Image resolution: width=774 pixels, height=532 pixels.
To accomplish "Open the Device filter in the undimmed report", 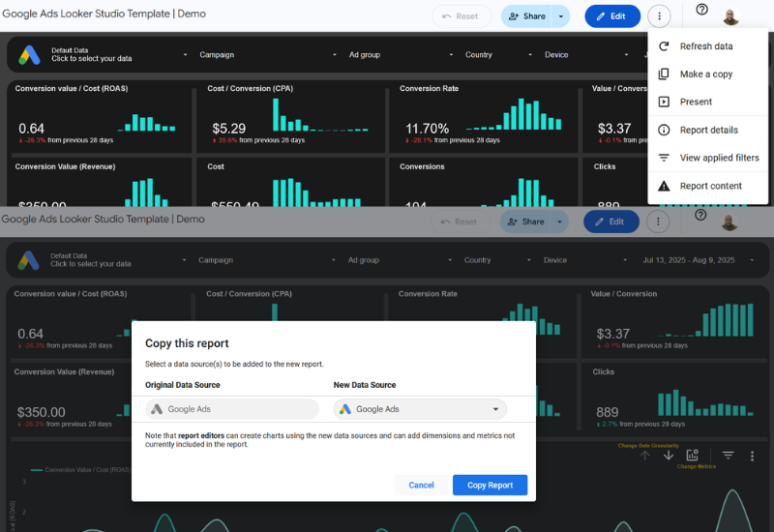I will pos(586,55).
